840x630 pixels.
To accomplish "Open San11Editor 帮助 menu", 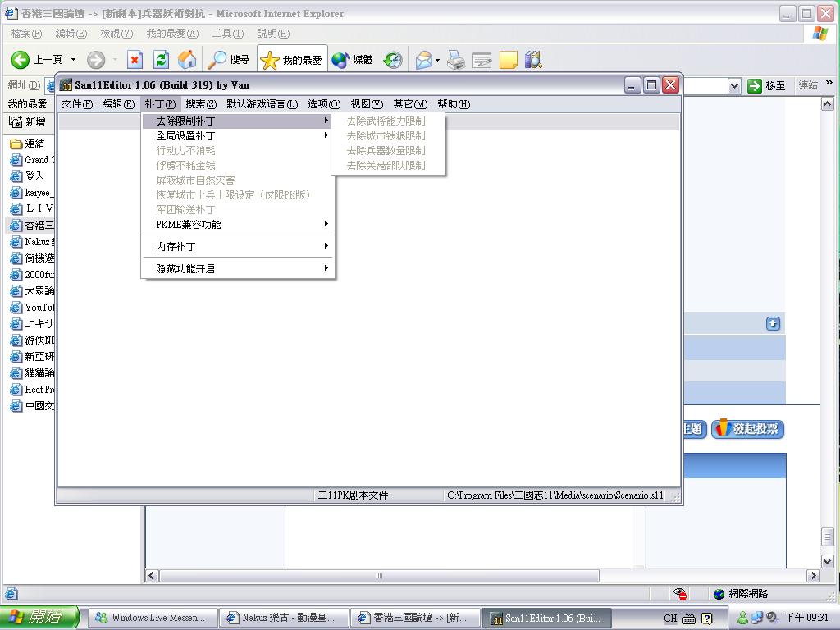I will 454,104.
